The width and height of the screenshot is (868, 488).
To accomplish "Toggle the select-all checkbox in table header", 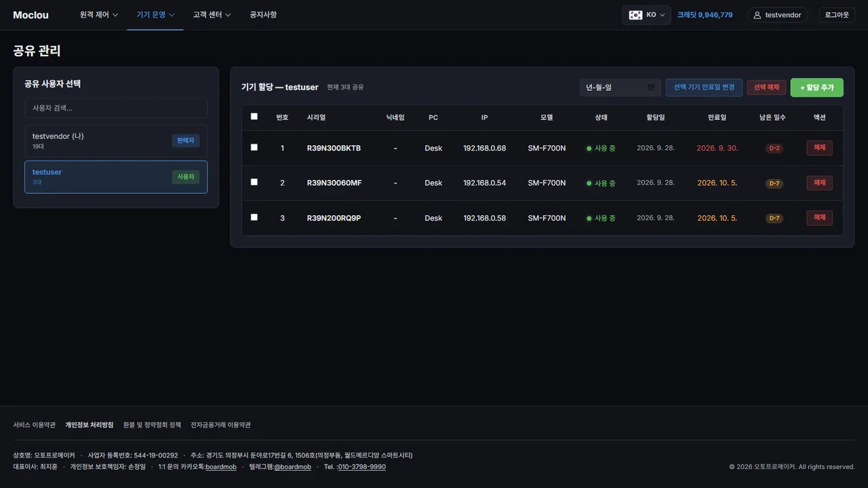I will coord(254,117).
